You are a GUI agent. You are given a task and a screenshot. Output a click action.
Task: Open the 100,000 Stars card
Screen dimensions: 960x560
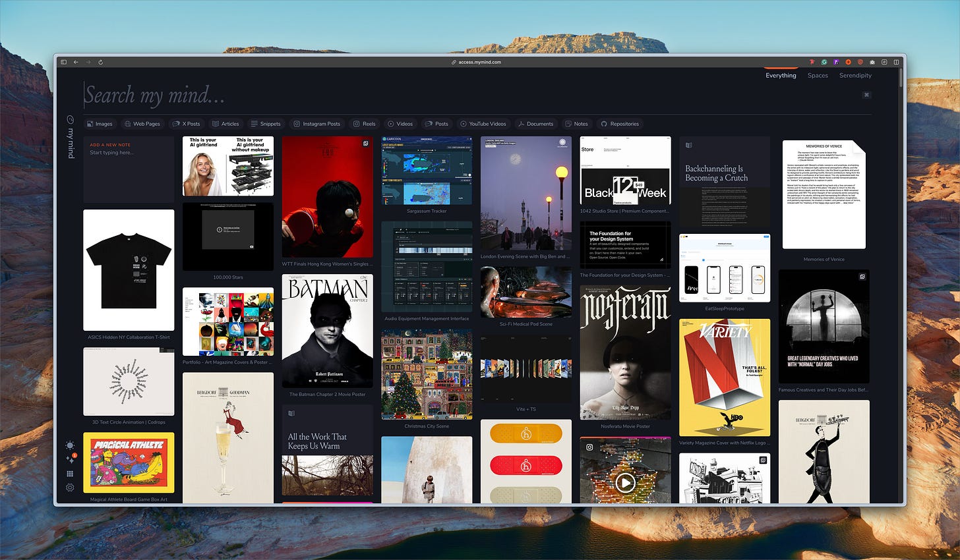click(228, 237)
